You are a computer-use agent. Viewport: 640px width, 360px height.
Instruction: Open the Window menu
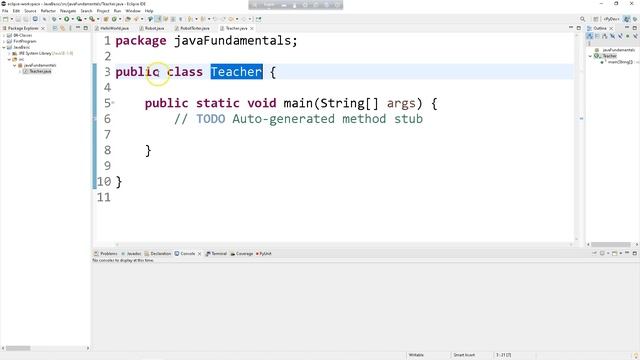click(133, 11)
